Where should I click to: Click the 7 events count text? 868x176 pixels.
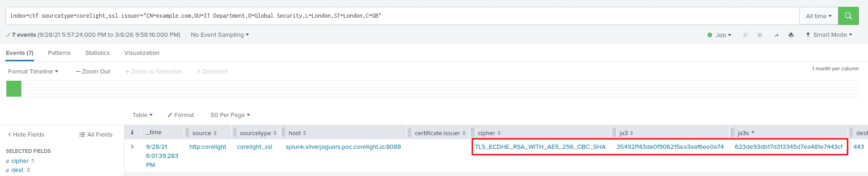click(x=24, y=35)
